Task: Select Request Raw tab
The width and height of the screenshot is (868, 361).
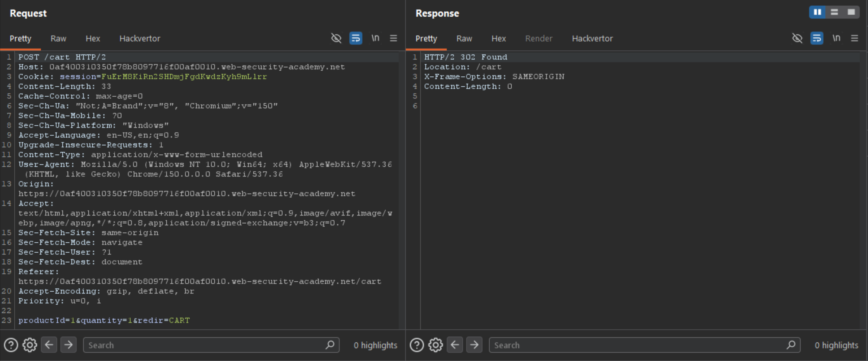Action: tap(58, 39)
